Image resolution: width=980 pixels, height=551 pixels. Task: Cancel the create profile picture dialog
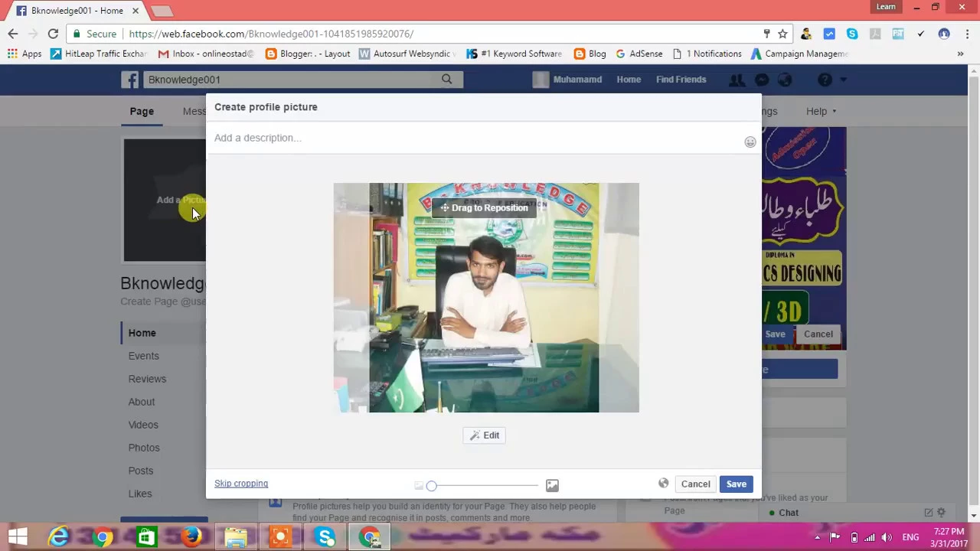click(696, 484)
